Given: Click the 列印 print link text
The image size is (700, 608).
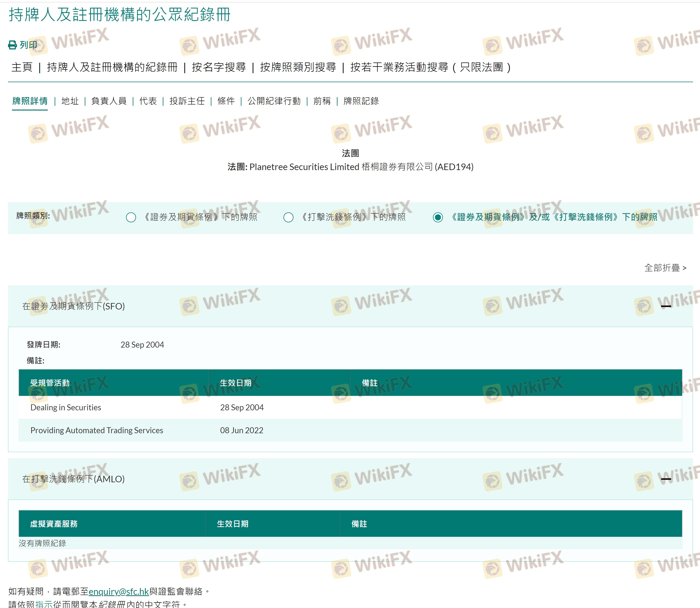Looking at the screenshot, I should pos(28,45).
